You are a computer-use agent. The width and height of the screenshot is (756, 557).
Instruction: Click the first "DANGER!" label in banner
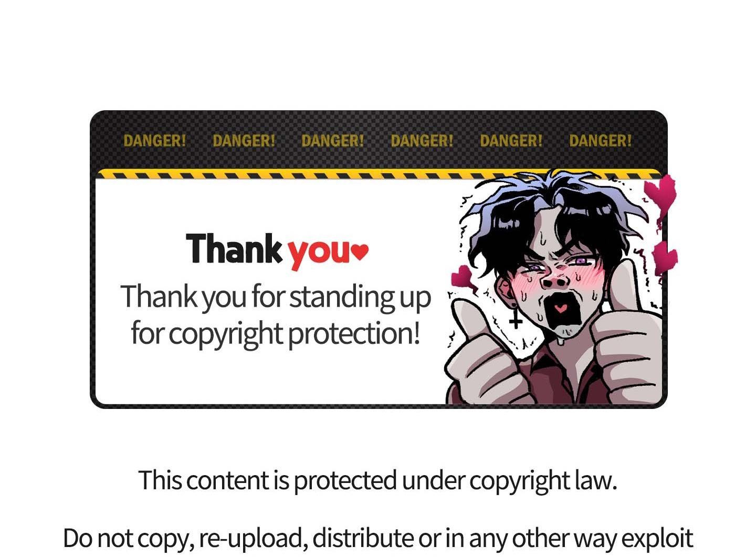(x=154, y=141)
